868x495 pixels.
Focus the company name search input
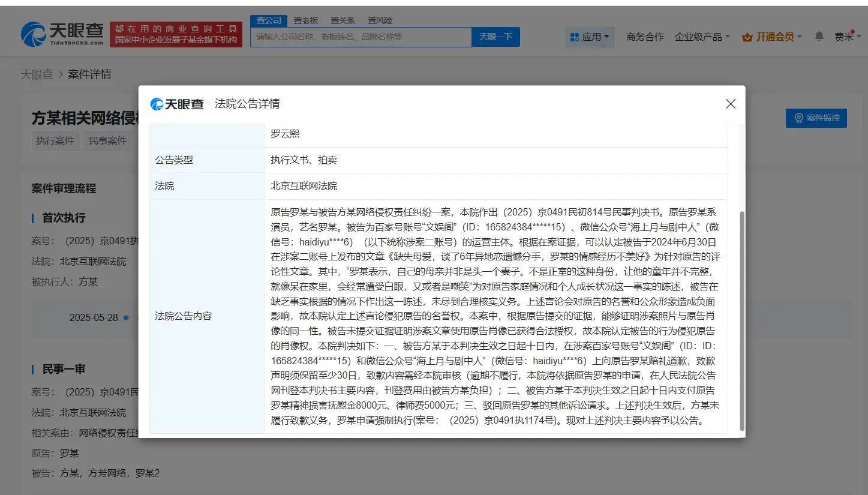(361, 37)
